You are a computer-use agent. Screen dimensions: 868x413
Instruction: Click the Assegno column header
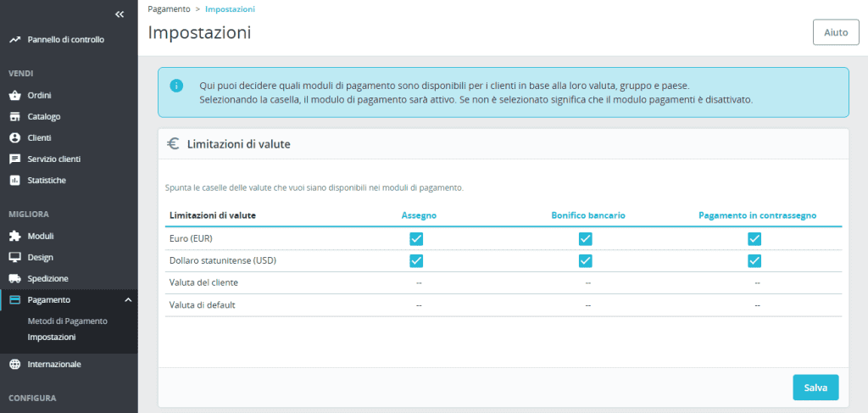419,215
